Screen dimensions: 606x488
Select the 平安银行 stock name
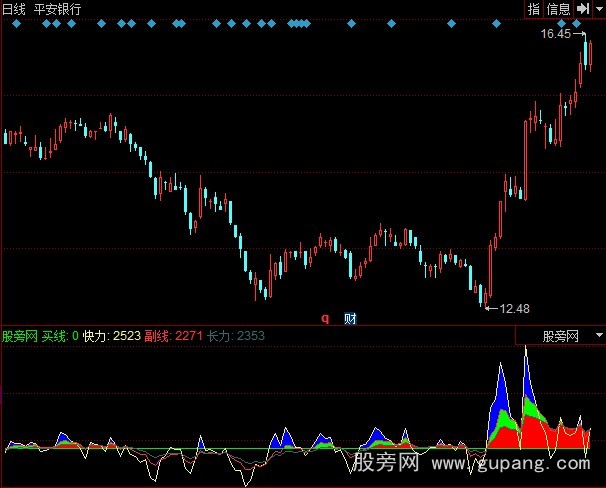click(x=60, y=9)
